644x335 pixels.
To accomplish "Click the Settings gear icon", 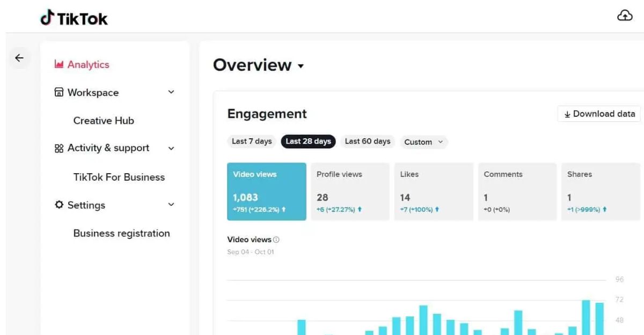I will (59, 205).
